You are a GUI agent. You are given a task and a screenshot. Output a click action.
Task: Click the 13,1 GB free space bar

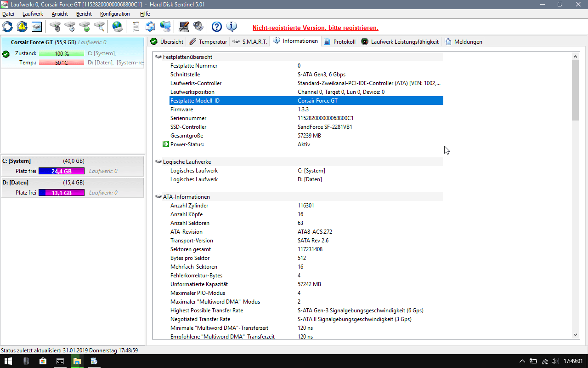[62, 193]
